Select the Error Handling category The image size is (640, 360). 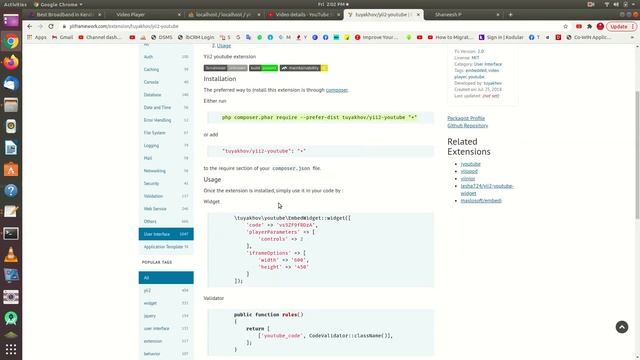pyautogui.click(x=166, y=120)
